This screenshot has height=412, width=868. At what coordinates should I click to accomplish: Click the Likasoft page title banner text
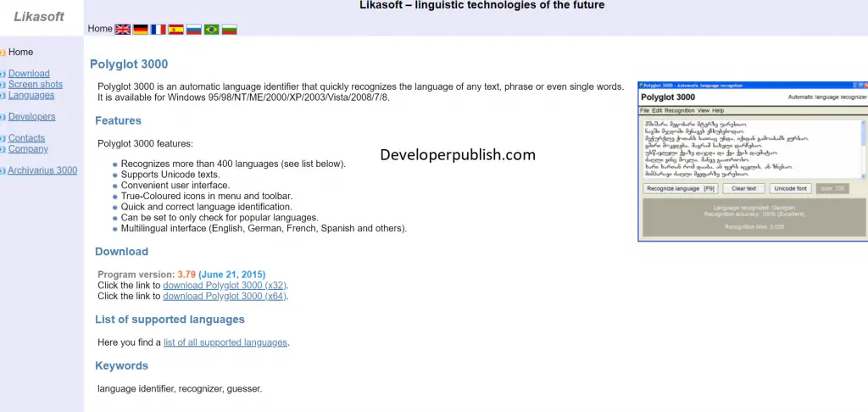coord(482,6)
